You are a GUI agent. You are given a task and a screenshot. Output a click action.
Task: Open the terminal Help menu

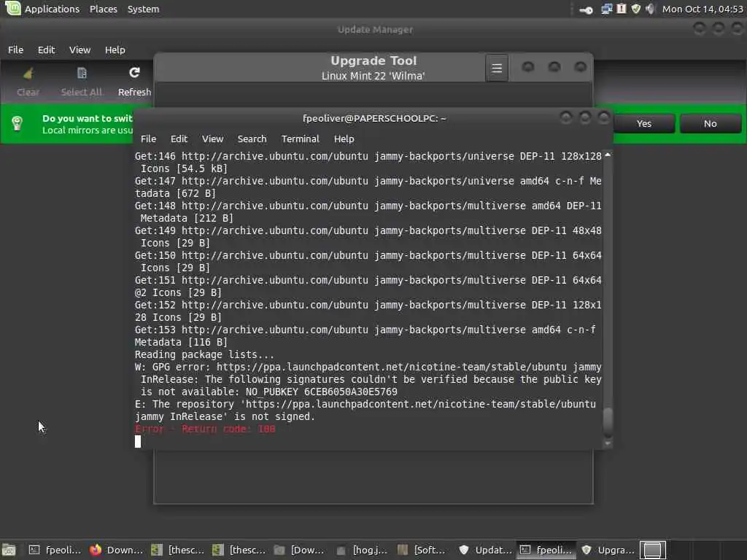344,139
